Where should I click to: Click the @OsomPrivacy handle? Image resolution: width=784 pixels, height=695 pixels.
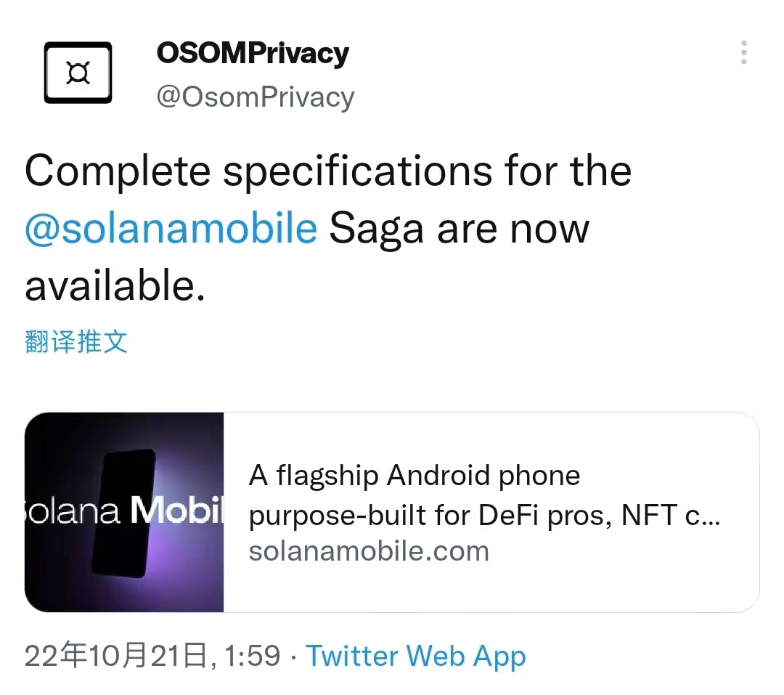tap(256, 96)
